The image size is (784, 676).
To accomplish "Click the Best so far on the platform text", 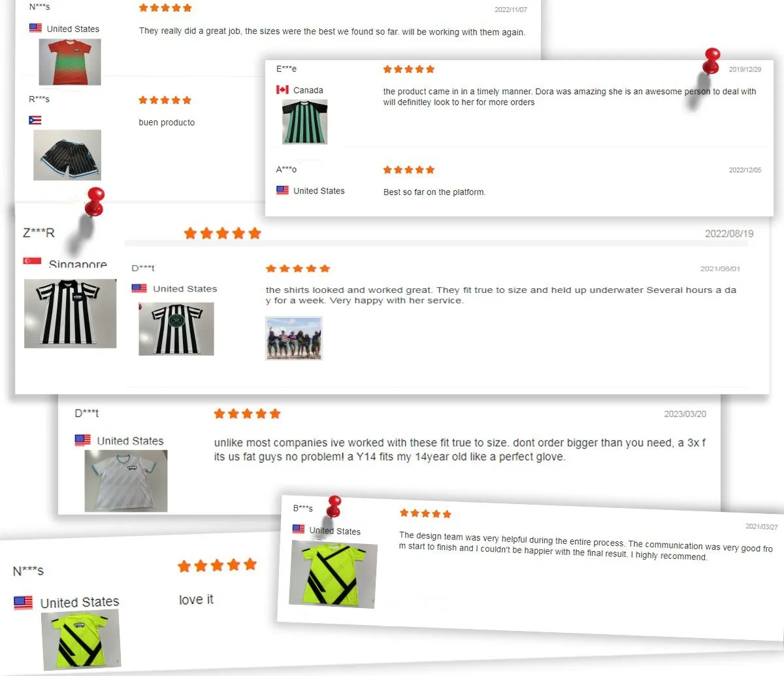I will [x=434, y=192].
